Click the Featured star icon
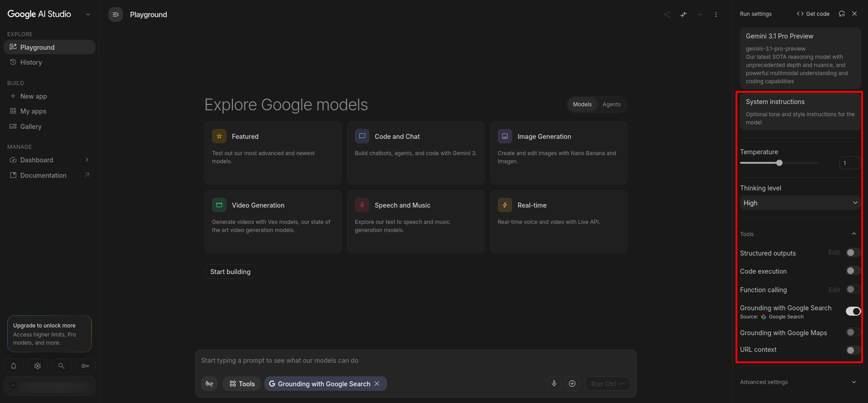This screenshot has width=868, height=403. click(219, 136)
